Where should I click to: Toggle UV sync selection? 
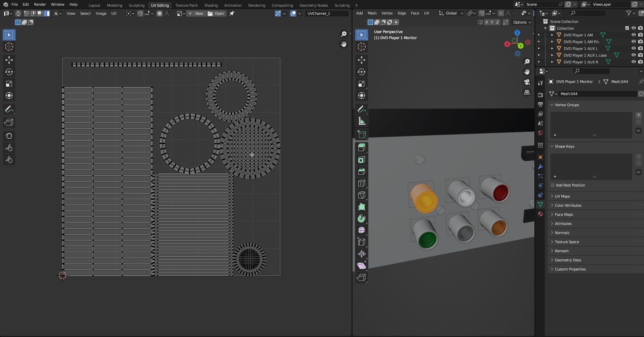point(18,13)
